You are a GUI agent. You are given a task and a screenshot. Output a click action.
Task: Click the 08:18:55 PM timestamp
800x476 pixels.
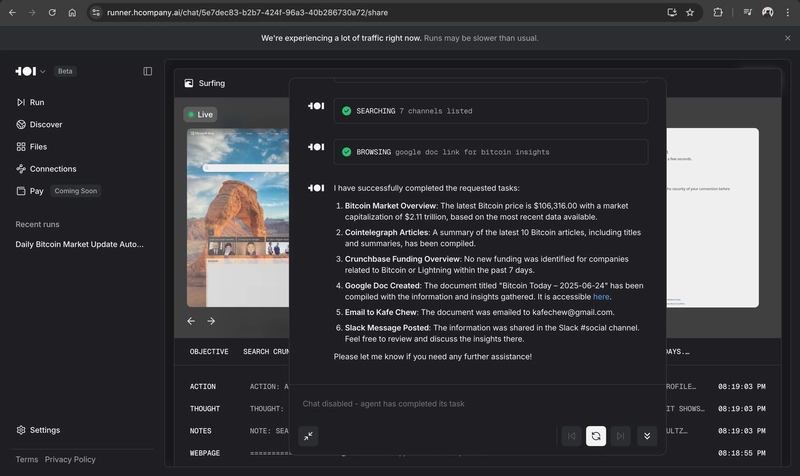click(742, 453)
